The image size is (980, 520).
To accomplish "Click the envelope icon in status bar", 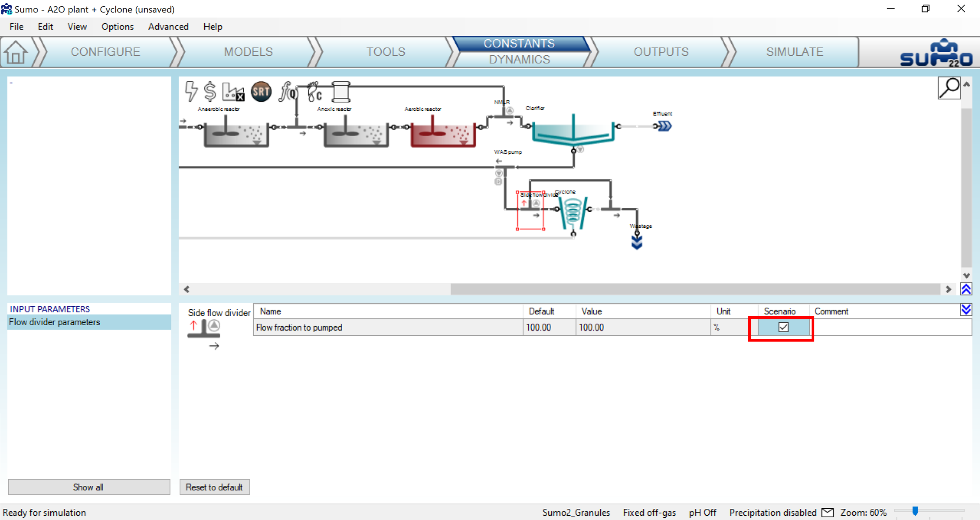I will click(828, 512).
